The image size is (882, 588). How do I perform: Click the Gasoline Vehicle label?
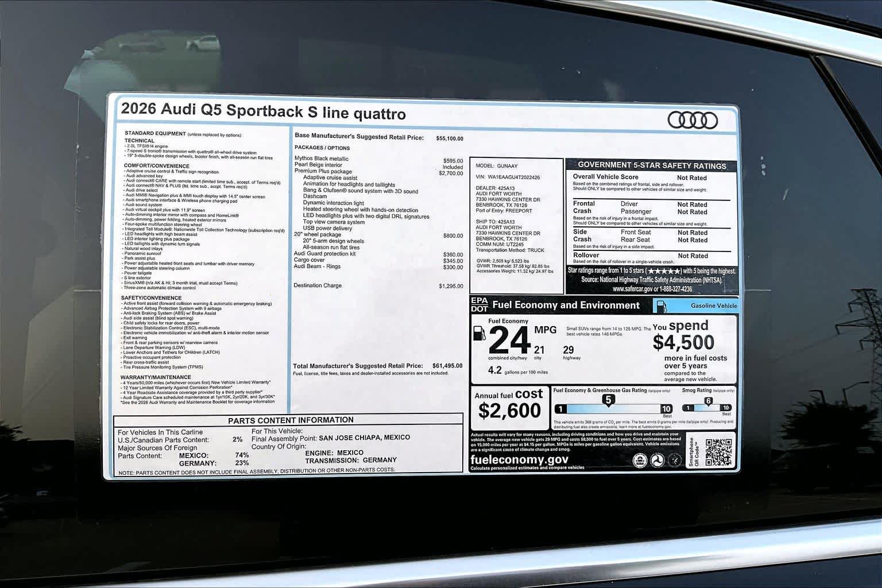pyautogui.click(x=714, y=306)
